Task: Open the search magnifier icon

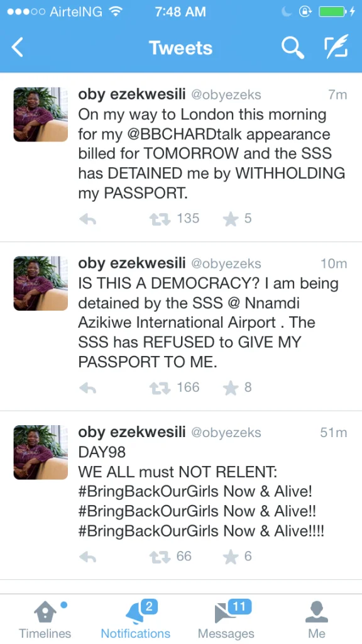Action: (293, 47)
